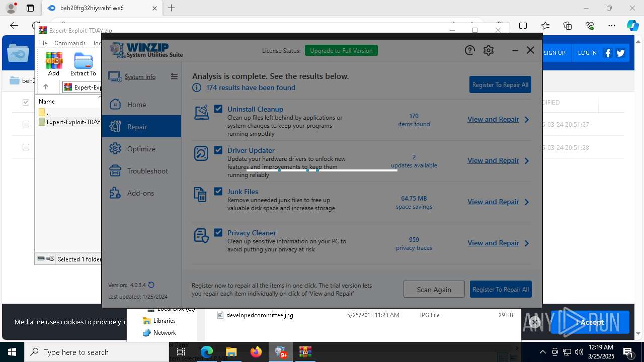The height and width of the screenshot is (362, 644).
Task: Click Scan Again button
Action: pyautogui.click(x=434, y=289)
